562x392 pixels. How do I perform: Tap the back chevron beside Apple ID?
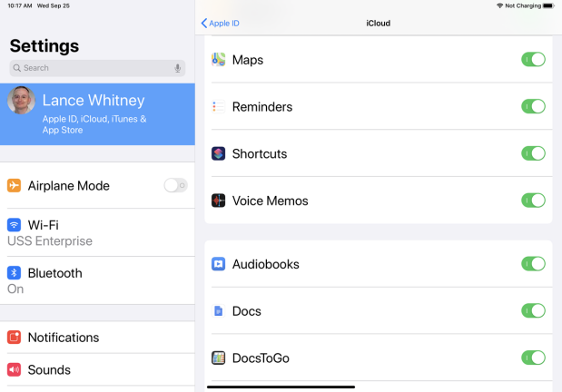point(204,24)
